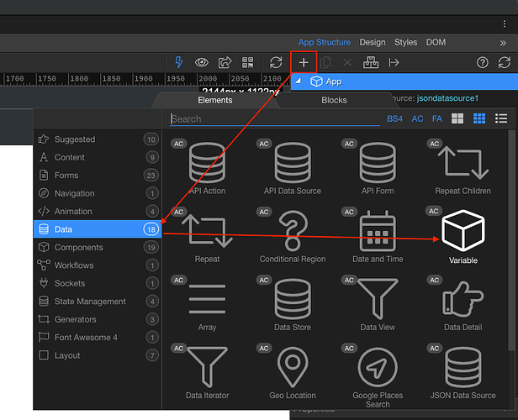The width and height of the screenshot is (518, 420).
Task: Open the Content category
Action: pyautogui.click(x=98, y=157)
